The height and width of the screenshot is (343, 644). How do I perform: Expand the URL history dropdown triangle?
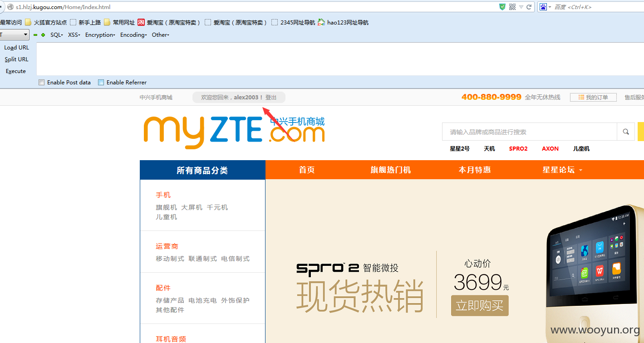point(521,7)
